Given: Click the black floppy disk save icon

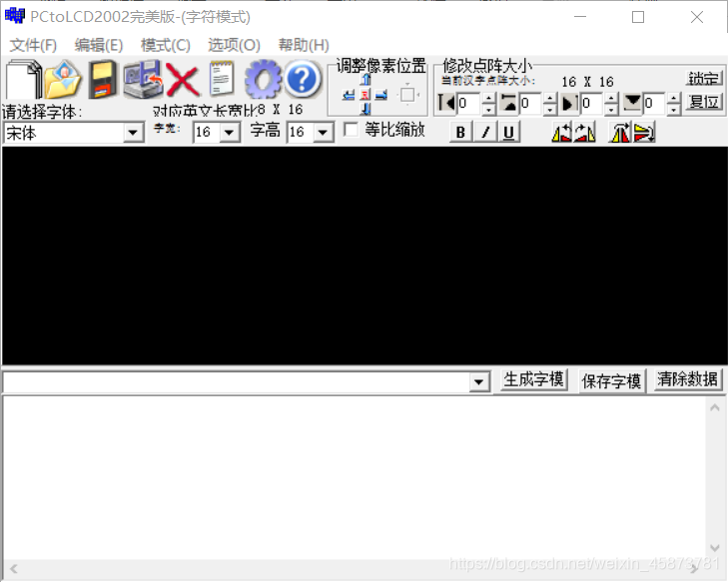Looking at the screenshot, I should 103,80.
